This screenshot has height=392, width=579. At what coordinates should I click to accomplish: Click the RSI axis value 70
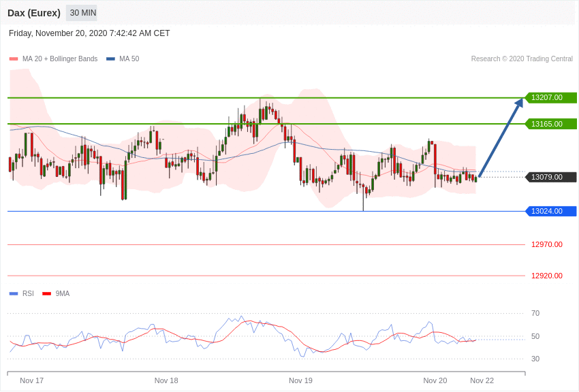[535, 314]
